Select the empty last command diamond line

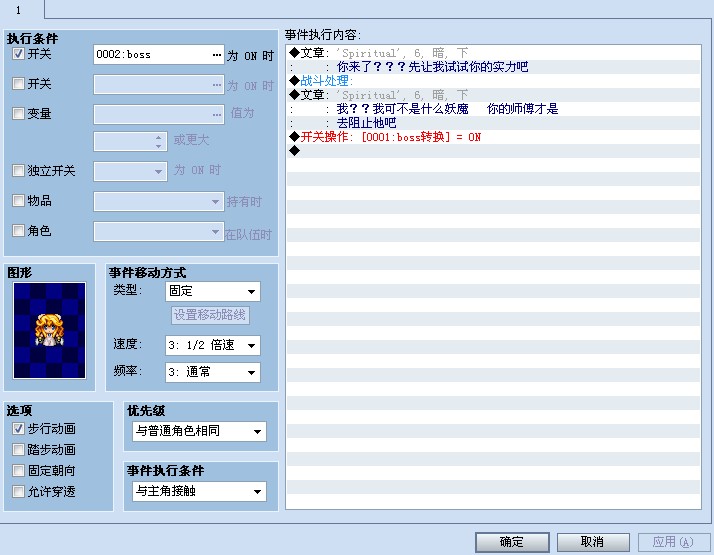click(493, 151)
